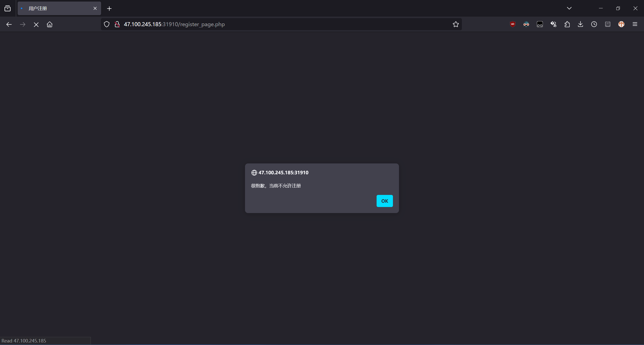Open the History clock panel
This screenshot has width=644, height=345.
[594, 24]
